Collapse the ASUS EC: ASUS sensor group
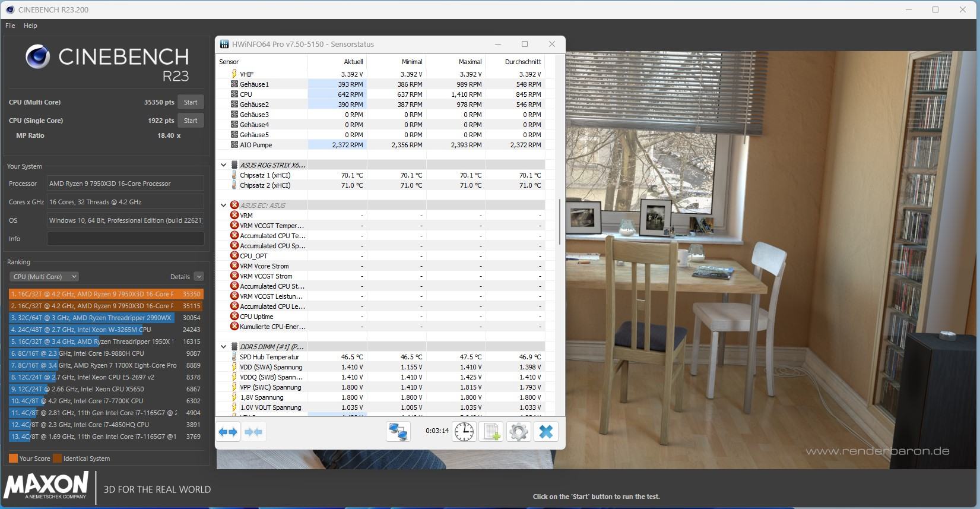This screenshot has height=509, width=980. tap(224, 206)
